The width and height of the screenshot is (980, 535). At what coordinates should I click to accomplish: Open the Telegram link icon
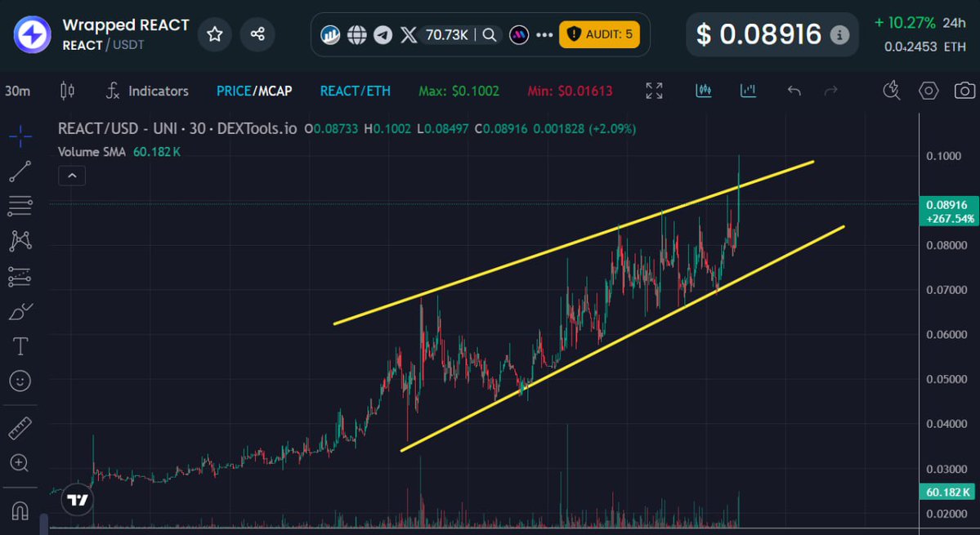point(383,35)
